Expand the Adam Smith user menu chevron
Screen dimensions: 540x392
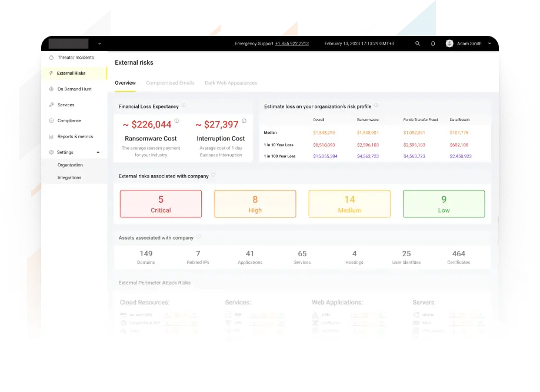[489, 43]
